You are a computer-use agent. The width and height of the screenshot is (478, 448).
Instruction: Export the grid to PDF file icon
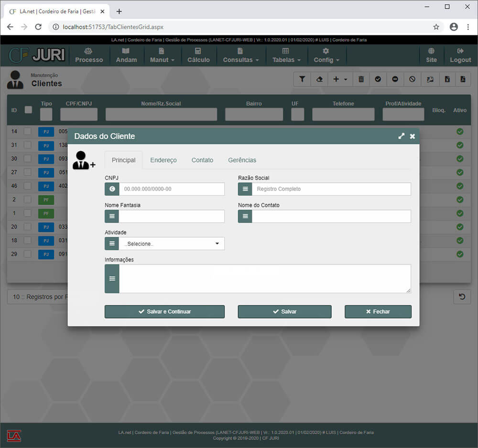[463, 79]
